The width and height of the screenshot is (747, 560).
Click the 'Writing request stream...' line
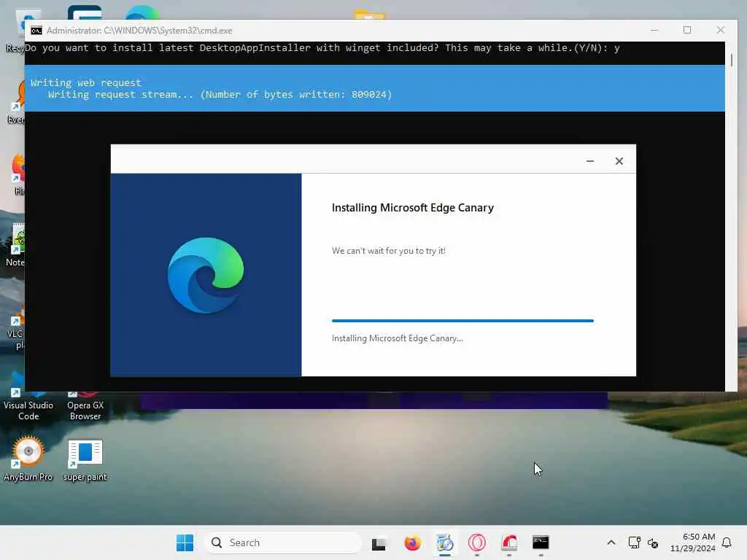pos(220,95)
